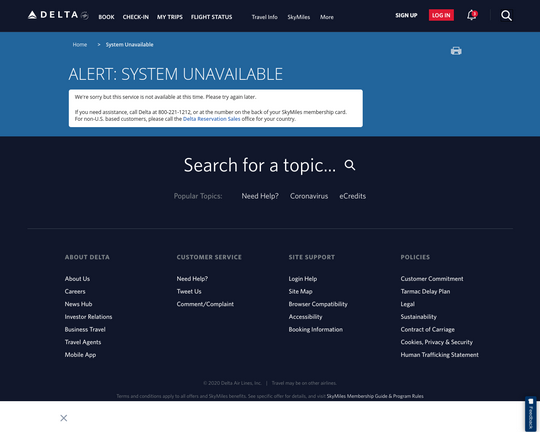Open SkyMiles menu
540x432 pixels.
(299, 17)
